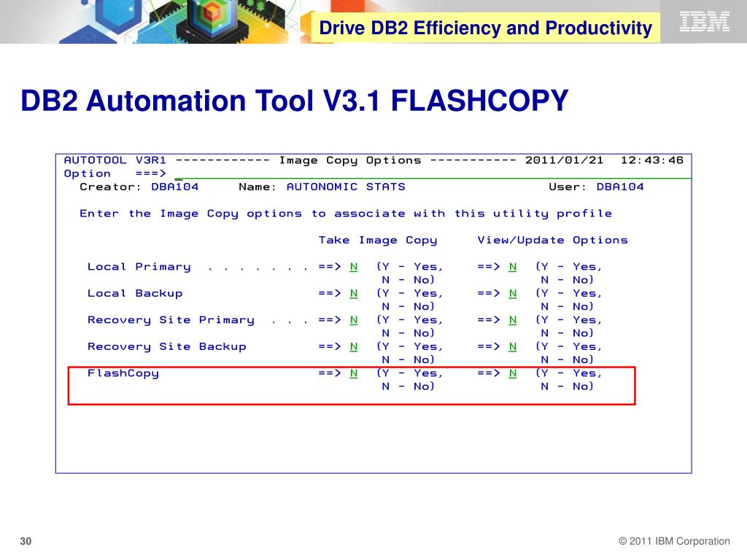Set Recovery Site Backup View/Update Options field
The image size is (747, 560).
tap(513, 346)
